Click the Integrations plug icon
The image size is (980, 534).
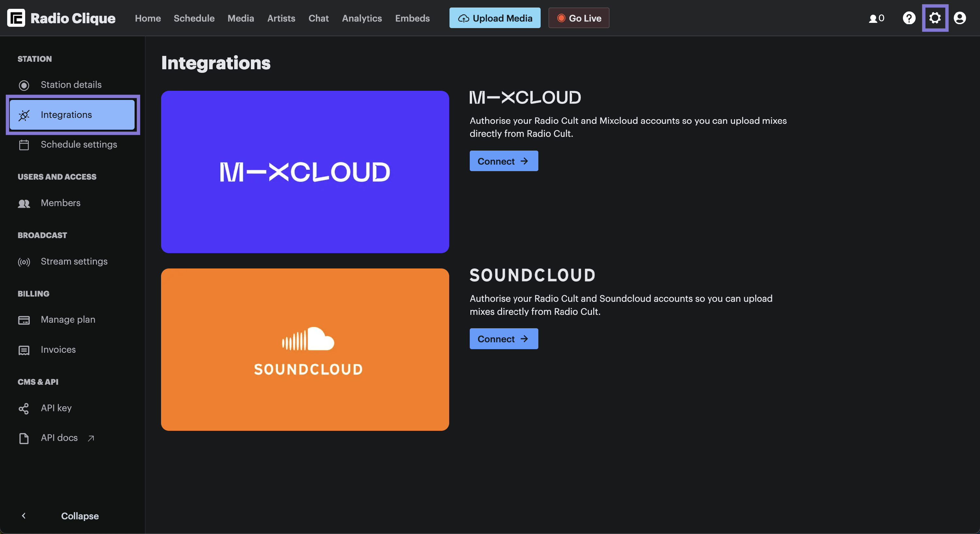(x=24, y=115)
